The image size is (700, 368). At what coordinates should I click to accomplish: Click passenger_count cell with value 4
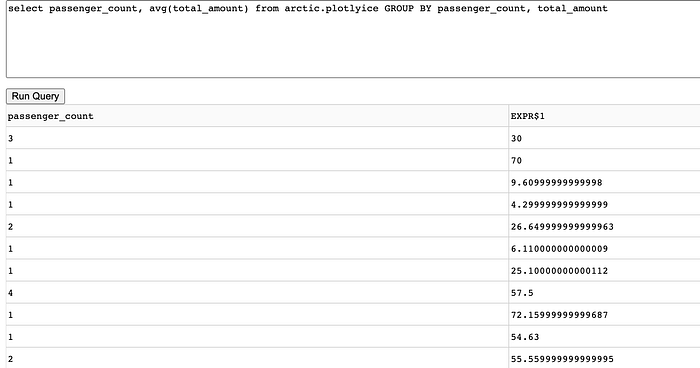coord(257,293)
